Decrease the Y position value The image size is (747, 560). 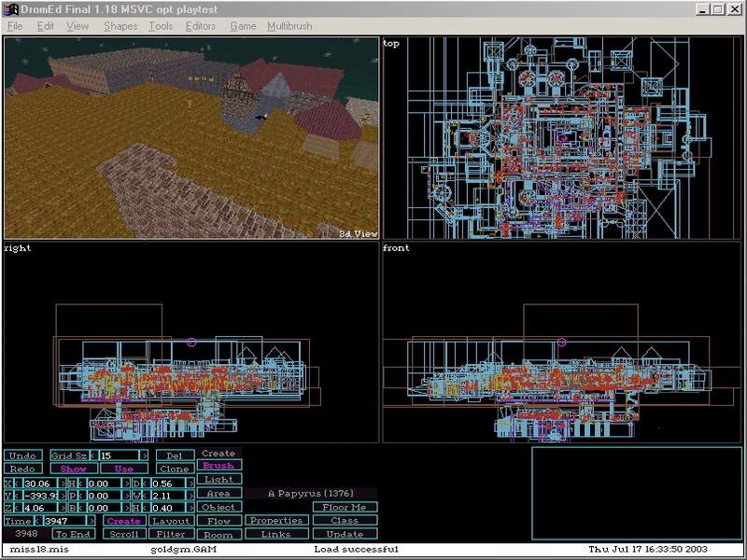(x=18, y=496)
